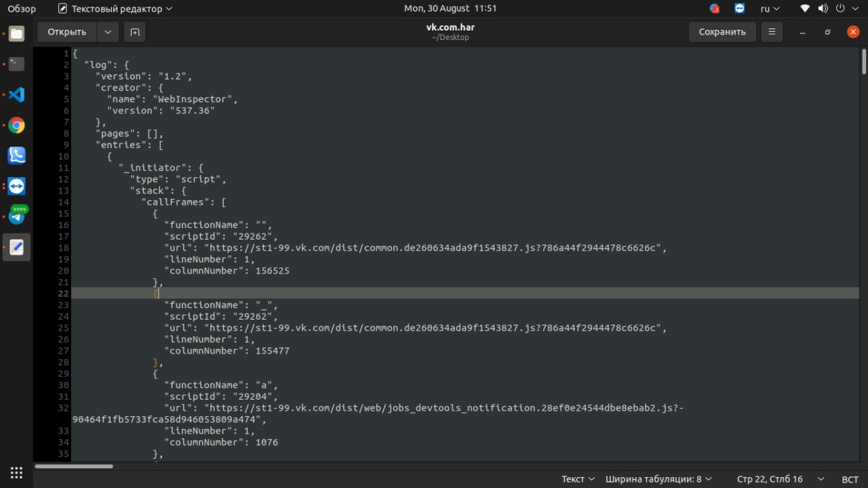Click the "stack": { line
The width and height of the screenshot is (868, 488).
click(158, 191)
